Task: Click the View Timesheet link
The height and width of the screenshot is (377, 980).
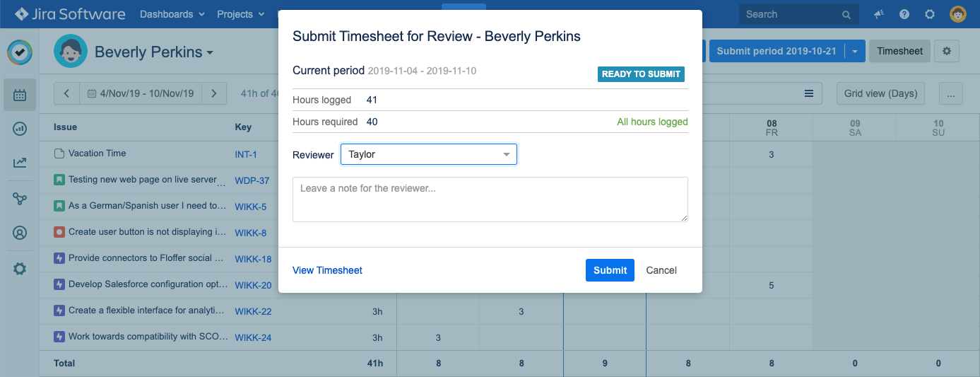Action: [x=327, y=270]
